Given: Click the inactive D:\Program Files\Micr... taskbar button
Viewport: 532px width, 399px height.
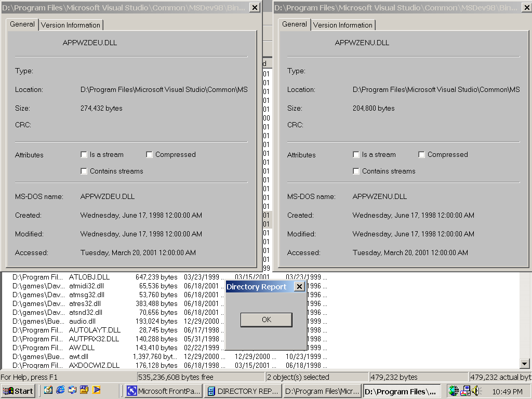Looking at the screenshot, I should (322, 391).
